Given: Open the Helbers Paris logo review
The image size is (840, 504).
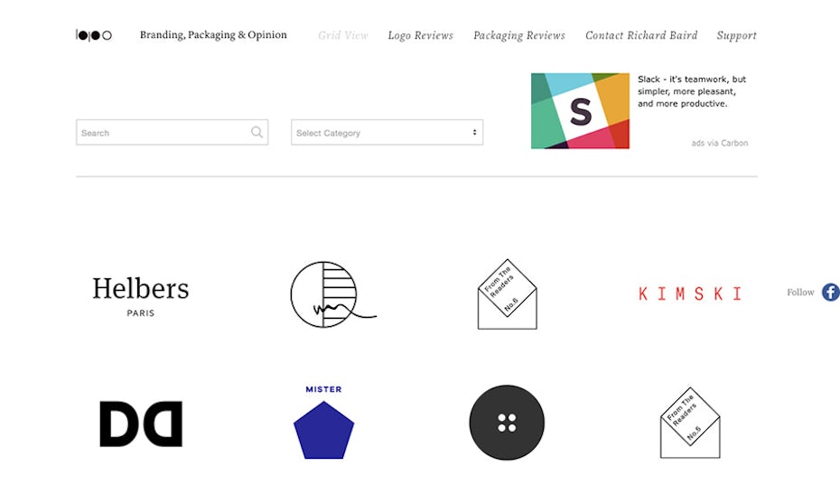Looking at the screenshot, I should click(x=141, y=295).
